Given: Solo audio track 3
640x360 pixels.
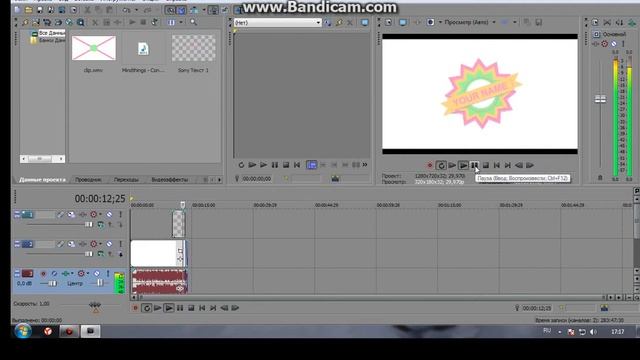Looking at the screenshot, I should [108, 273].
